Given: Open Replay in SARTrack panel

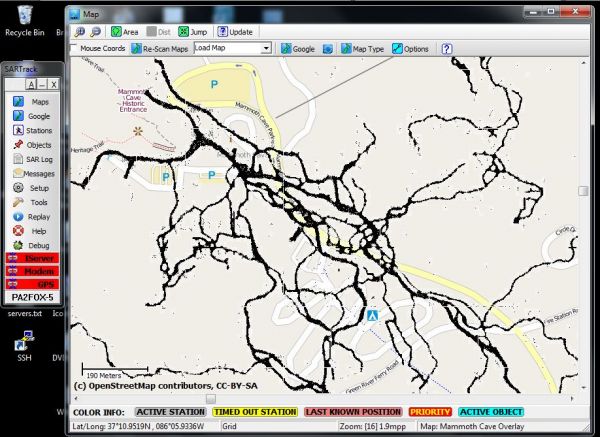Looking at the screenshot, I should coord(32,217).
